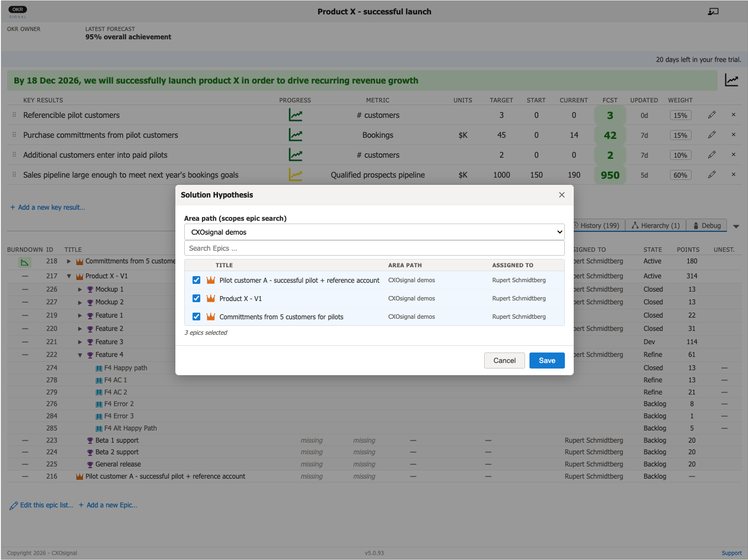Click crown icon of Pilot customer A epic row

pyautogui.click(x=80, y=476)
